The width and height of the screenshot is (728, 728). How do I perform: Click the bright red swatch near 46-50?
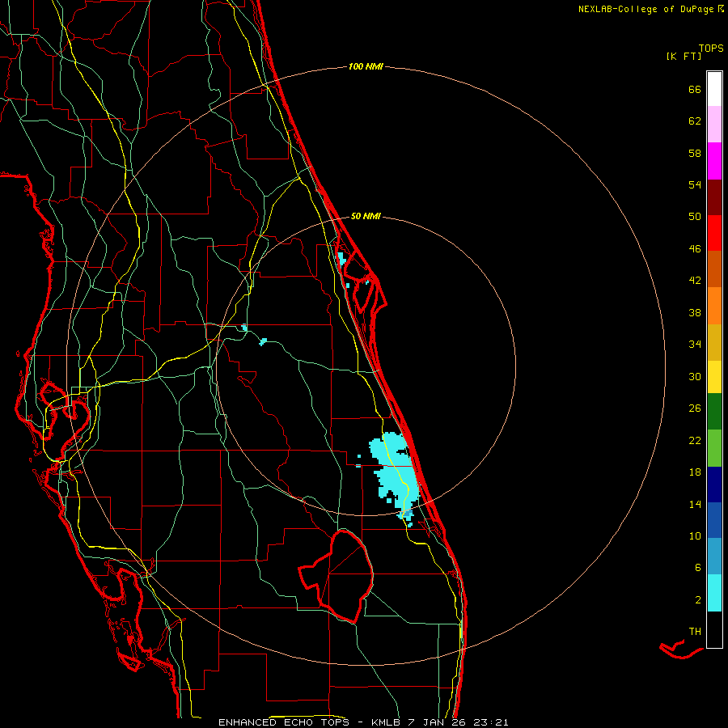(714, 233)
